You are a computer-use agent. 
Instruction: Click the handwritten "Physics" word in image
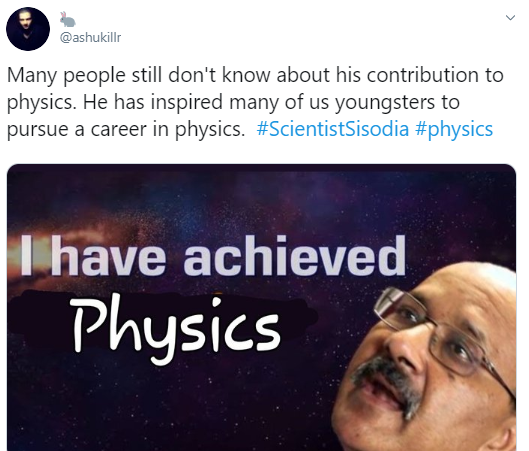(x=175, y=327)
